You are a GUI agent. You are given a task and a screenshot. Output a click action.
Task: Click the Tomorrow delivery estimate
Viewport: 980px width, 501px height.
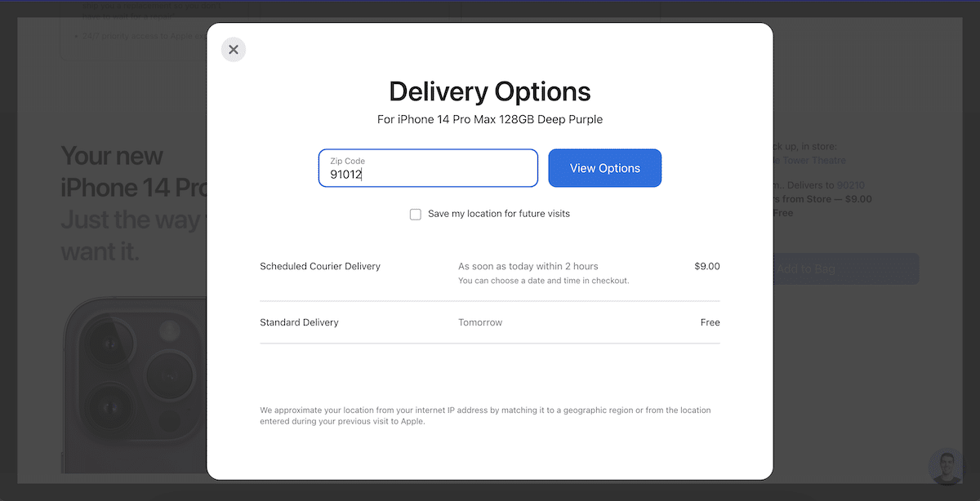point(480,322)
